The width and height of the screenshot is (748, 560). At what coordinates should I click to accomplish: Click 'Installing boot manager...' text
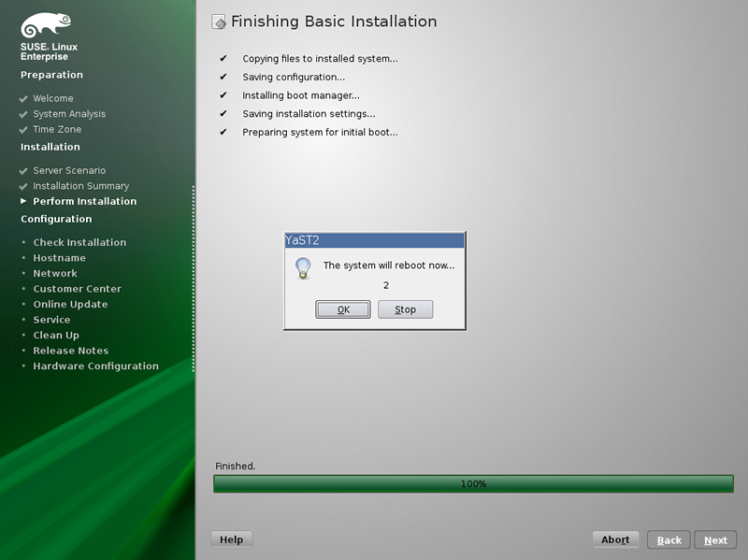point(301,95)
